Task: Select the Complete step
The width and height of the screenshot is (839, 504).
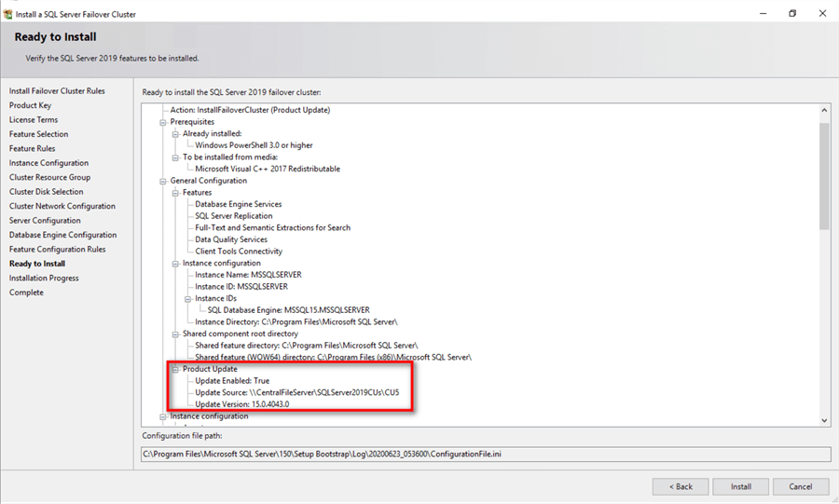Action: coord(26,293)
